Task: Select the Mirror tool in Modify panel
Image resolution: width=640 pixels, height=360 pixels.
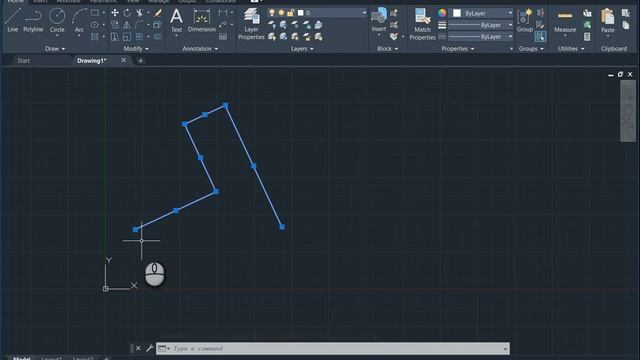Action: 127,25
